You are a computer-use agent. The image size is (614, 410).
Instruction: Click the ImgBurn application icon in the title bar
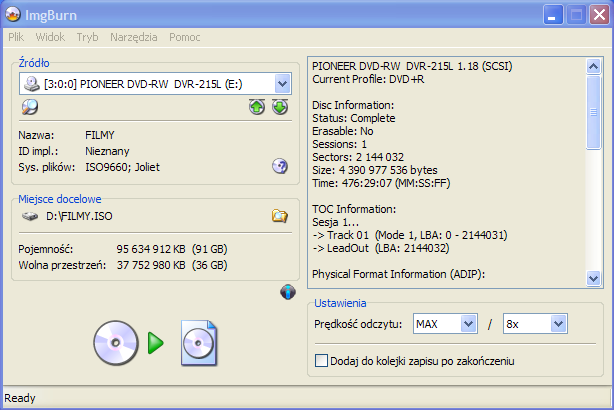[13, 14]
